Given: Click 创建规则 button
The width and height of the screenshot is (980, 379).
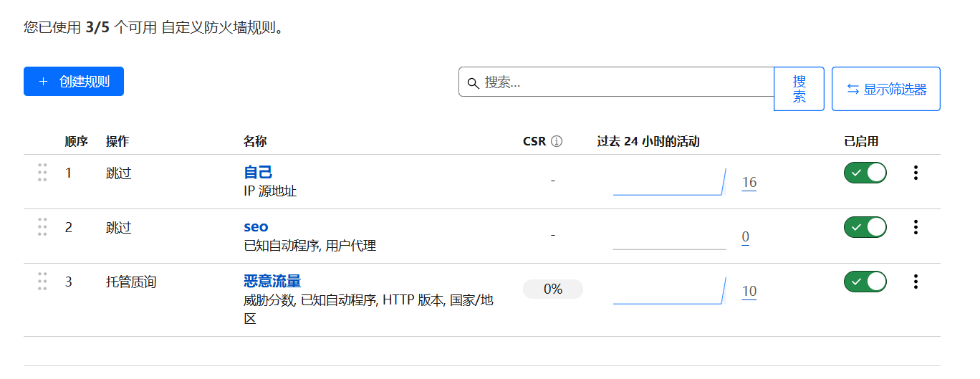Looking at the screenshot, I should (x=74, y=82).
